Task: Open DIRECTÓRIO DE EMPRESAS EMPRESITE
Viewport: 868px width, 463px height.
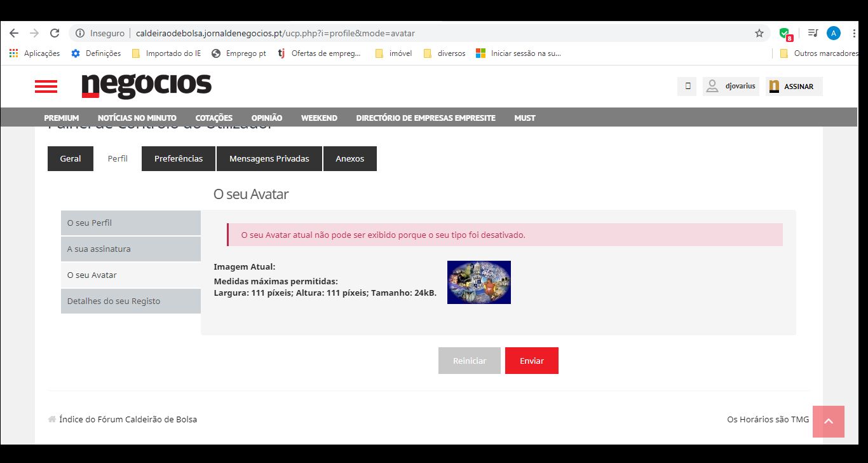Action: click(x=426, y=118)
